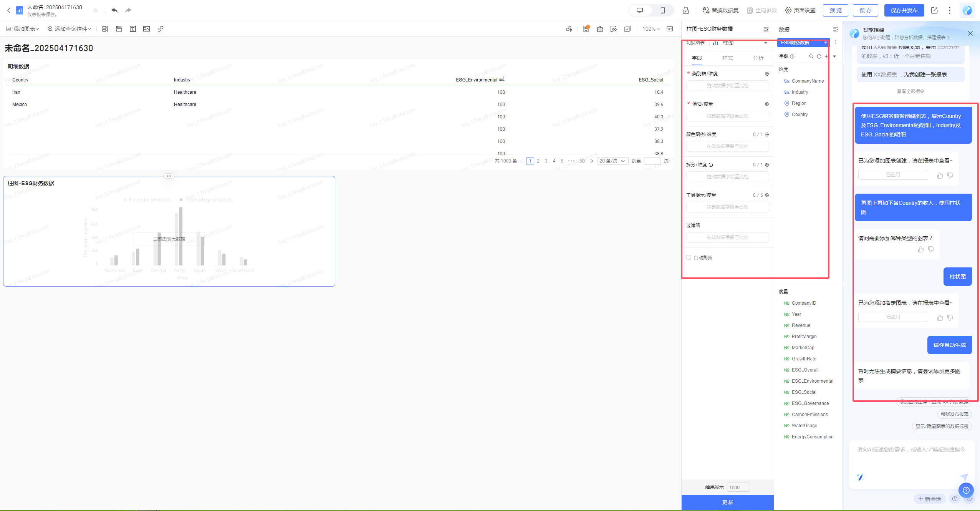Screen dimensions: 980x511
Task: Open the 20条/页 page size dropdown
Action: point(612,161)
